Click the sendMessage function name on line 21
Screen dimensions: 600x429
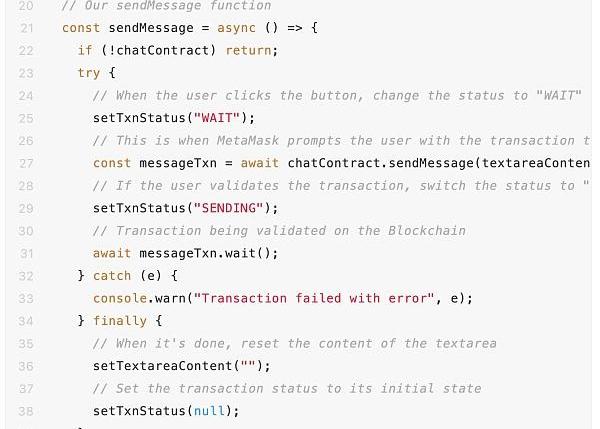click(151, 28)
